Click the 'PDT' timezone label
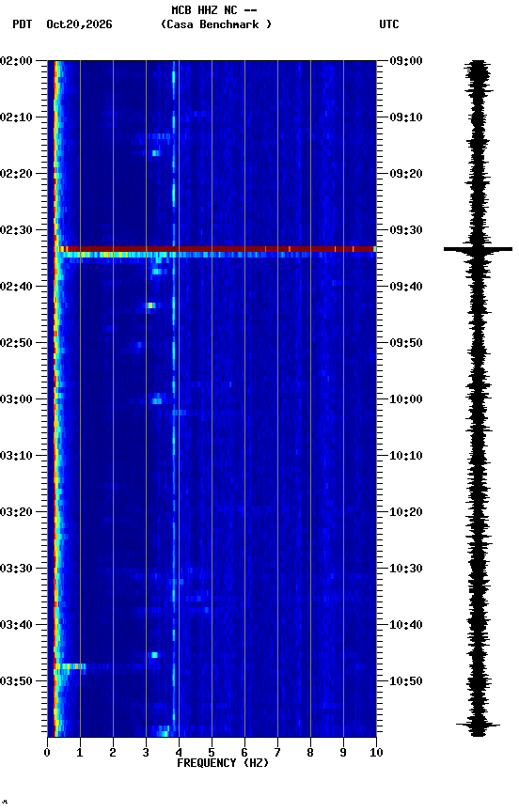Image resolution: width=519 pixels, height=812 pixels. (x=23, y=24)
